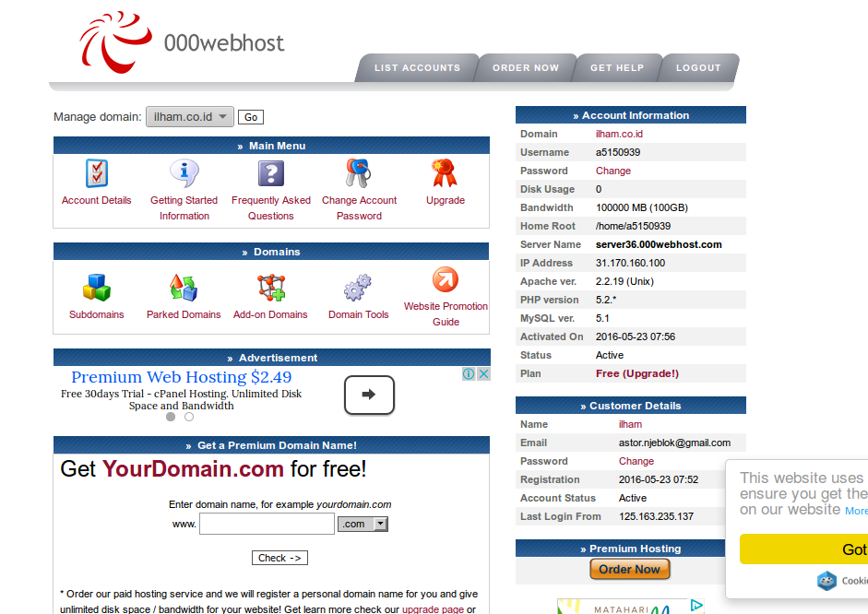Click the Add-on Domains text link
Screen dimensions: 868x614
(x=270, y=314)
